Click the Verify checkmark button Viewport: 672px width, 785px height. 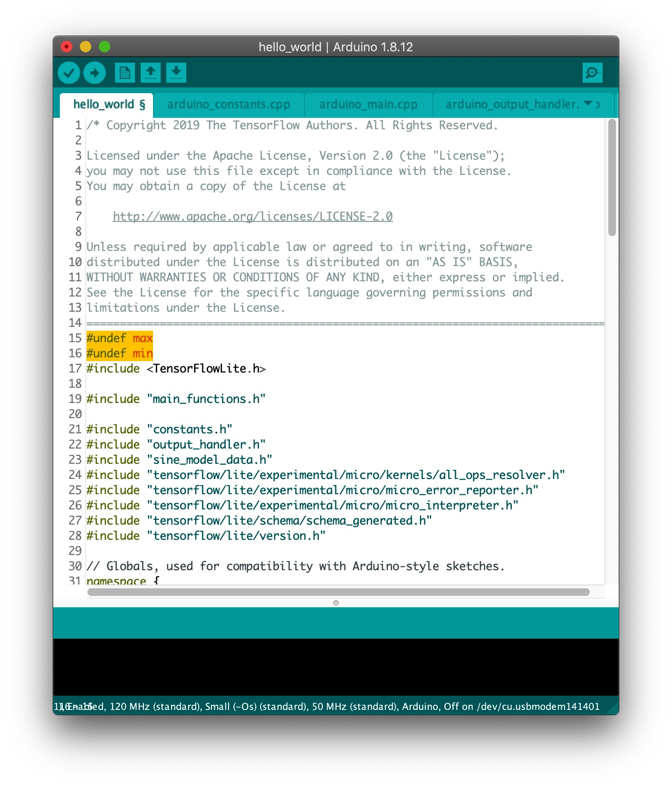pos(69,73)
